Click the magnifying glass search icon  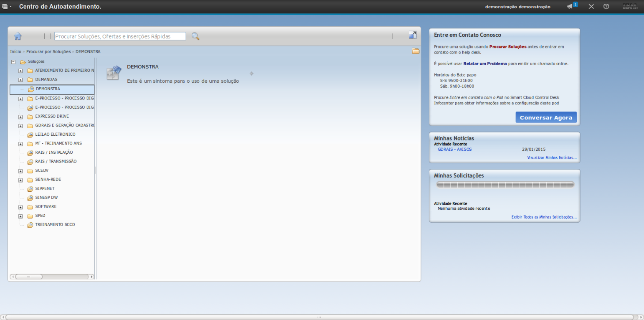(195, 36)
